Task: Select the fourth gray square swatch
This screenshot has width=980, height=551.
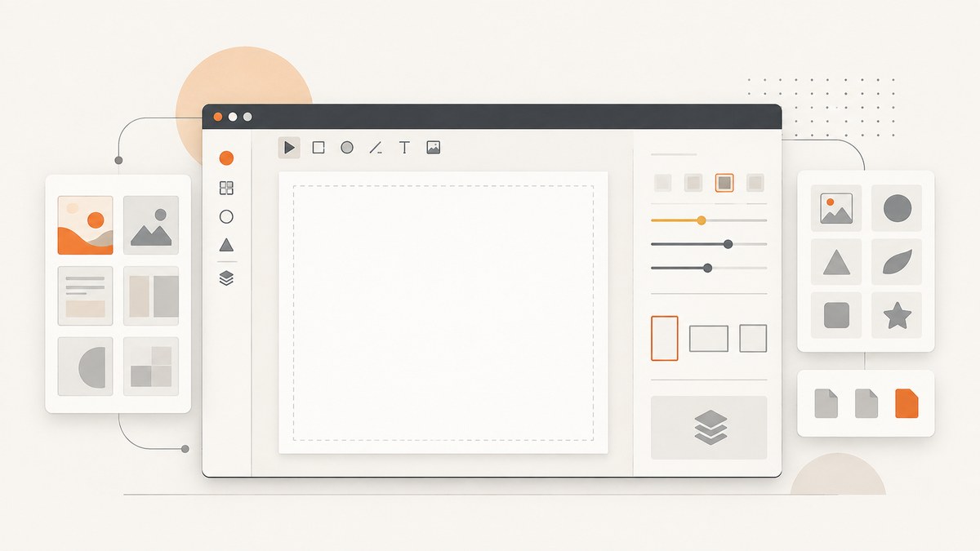Action: (x=755, y=183)
